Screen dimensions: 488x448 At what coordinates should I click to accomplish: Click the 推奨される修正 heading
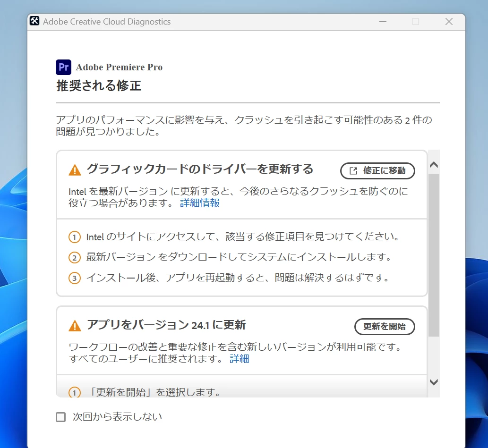coord(99,85)
